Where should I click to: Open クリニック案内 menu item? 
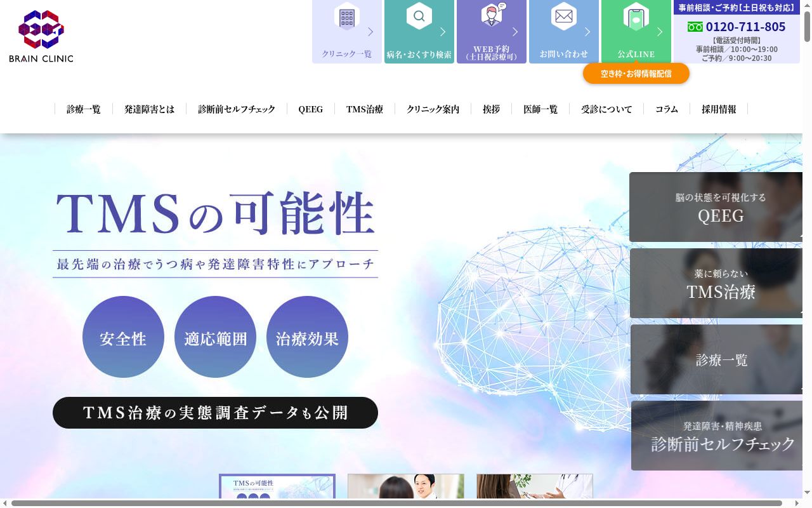click(433, 109)
